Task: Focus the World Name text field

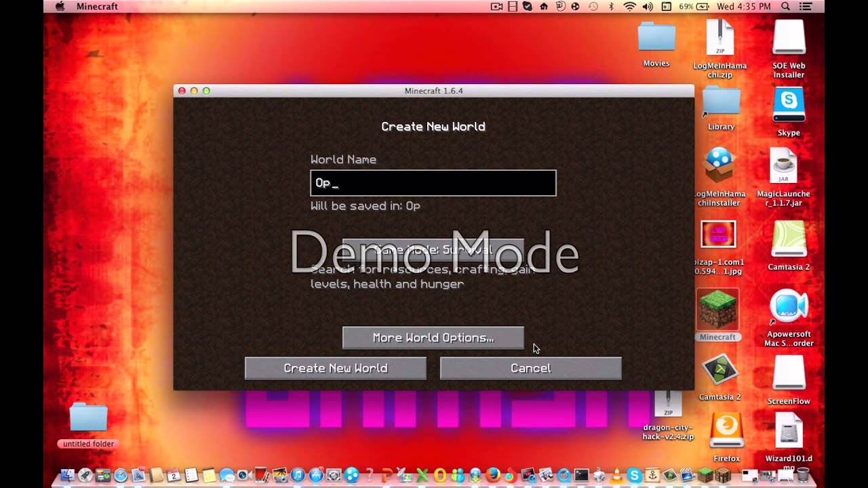Action: coord(433,183)
